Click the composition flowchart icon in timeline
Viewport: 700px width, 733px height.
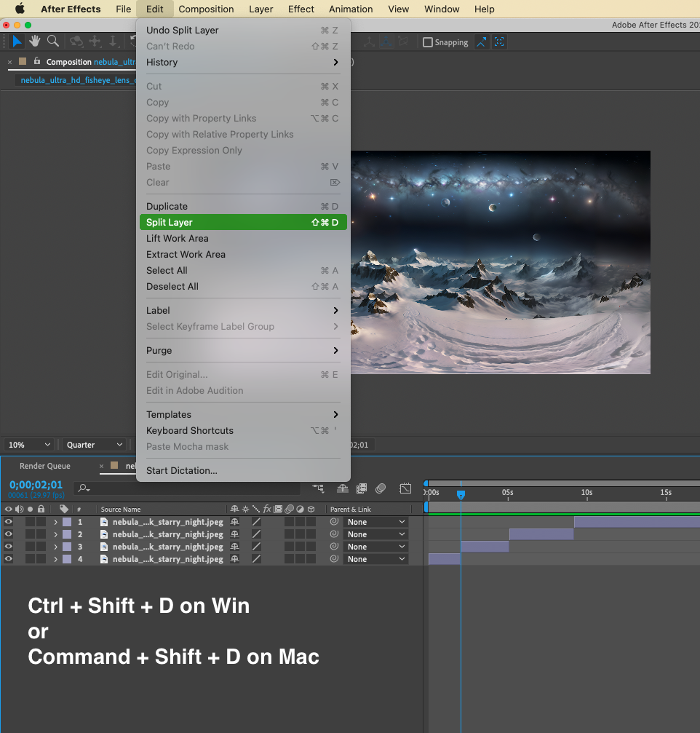coord(318,488)
